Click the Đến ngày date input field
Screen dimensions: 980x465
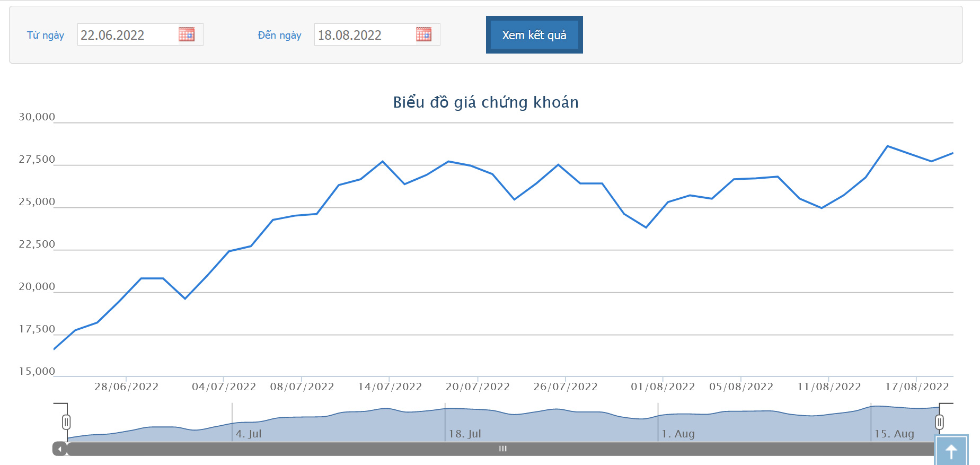click(x=377, y=34)
